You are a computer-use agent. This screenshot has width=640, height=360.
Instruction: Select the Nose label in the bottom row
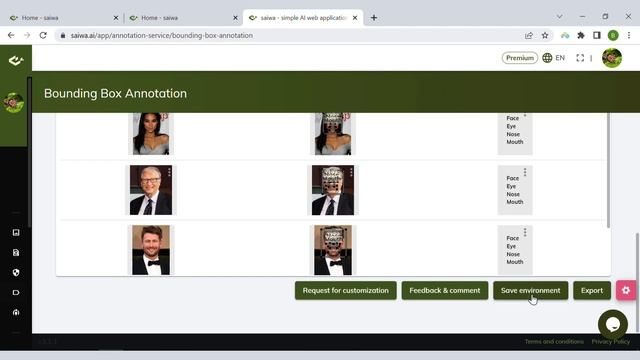(513, 254)
